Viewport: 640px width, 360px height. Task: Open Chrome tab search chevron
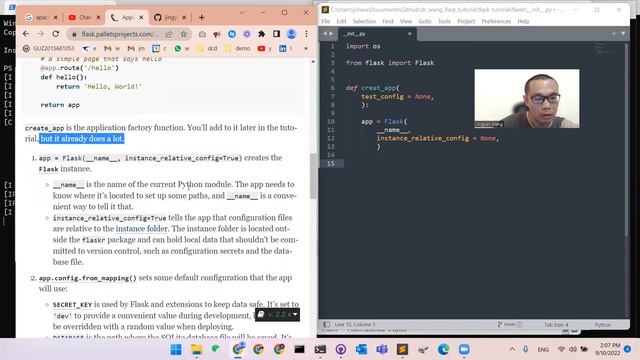[x=242, y=13]
